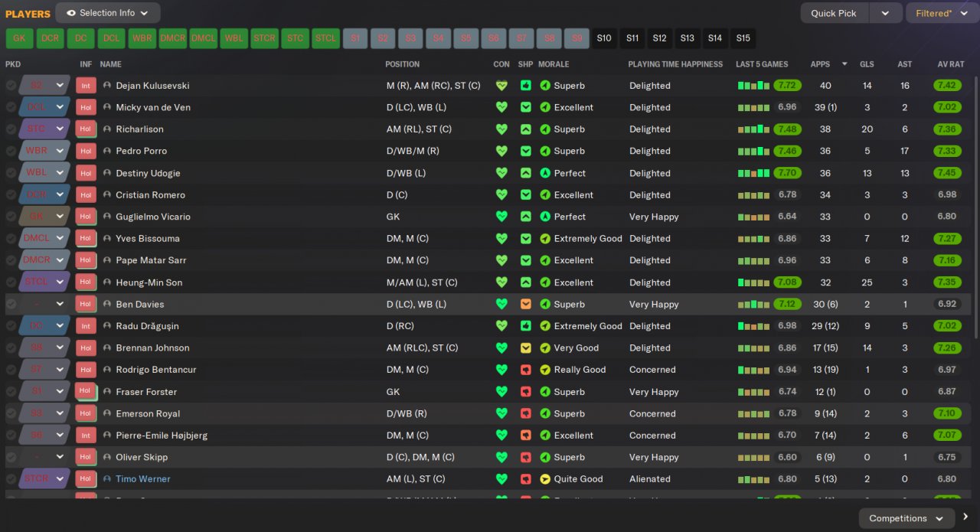Viewport: 980px width, 532px height.
Task: Click the last 5 games bars for Dejan Kulusevski
Action: coord(753,86)
